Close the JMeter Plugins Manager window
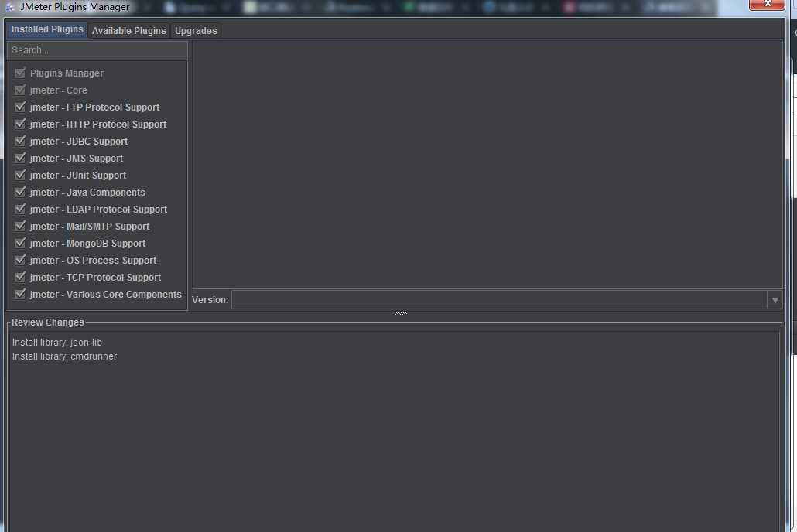The image size is (797, 532). [x=767, y=4]
